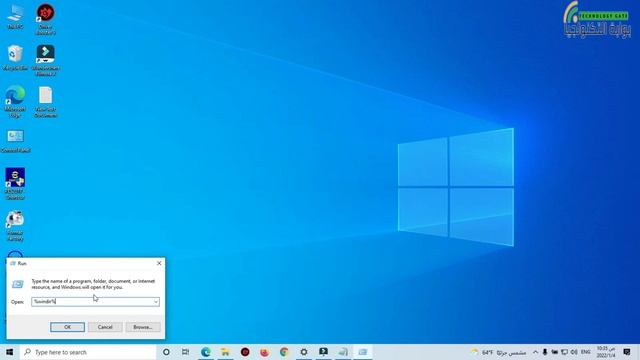
Task: Click the microphone tray icon
Action: pyautogui.click(x=545, y=352)
